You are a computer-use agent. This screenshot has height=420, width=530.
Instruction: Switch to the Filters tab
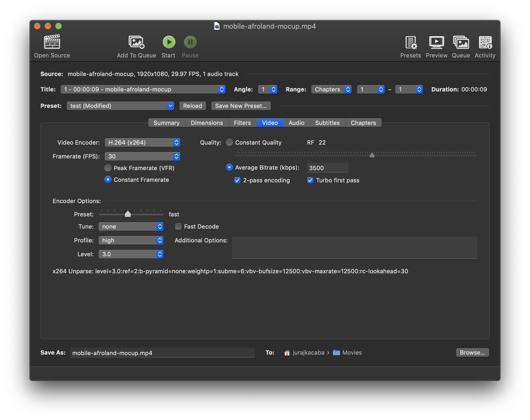point(242,123)
